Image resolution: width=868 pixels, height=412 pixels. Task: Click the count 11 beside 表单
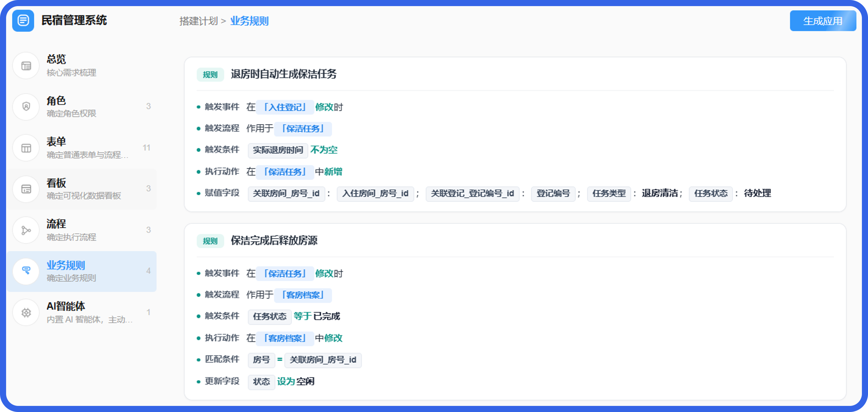pos(146,148)
